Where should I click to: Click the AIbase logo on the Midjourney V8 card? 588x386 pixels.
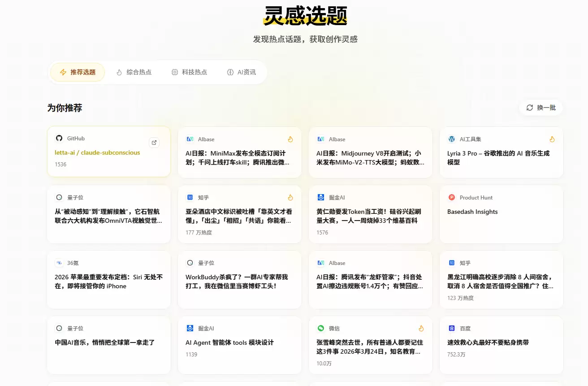[x=321, y=139]
